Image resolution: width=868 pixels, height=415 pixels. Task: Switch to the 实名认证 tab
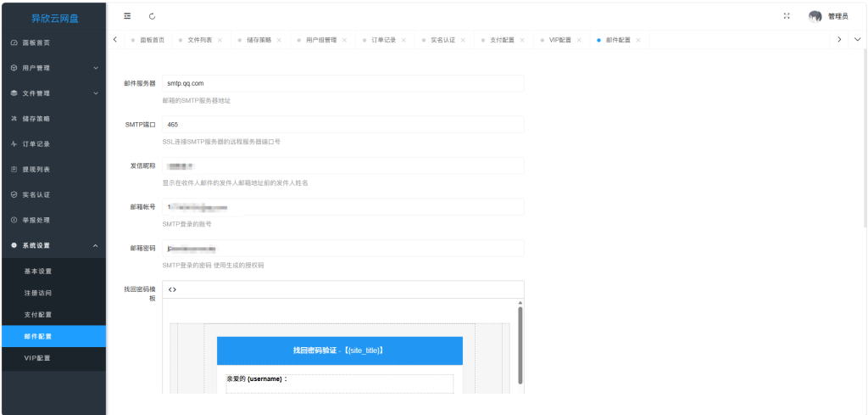point(442,40)
